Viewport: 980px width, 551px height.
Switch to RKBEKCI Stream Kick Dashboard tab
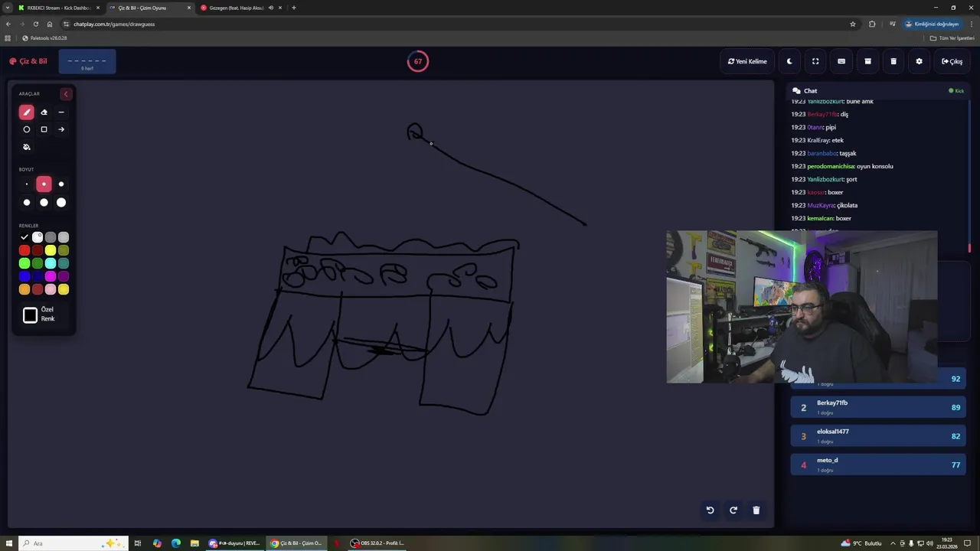click(58, 8)
